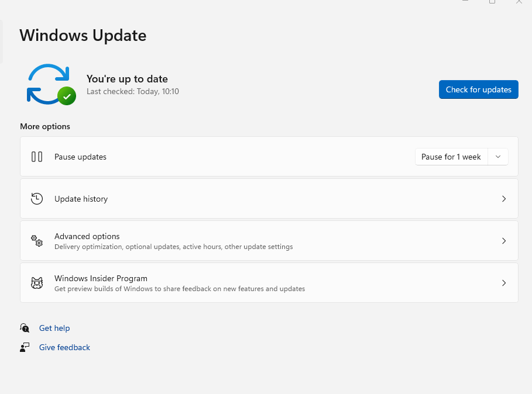The width and height of the screenshot is (532, 394).
Task: Select the Windows Insider Program label
Action: coord(101,278)
